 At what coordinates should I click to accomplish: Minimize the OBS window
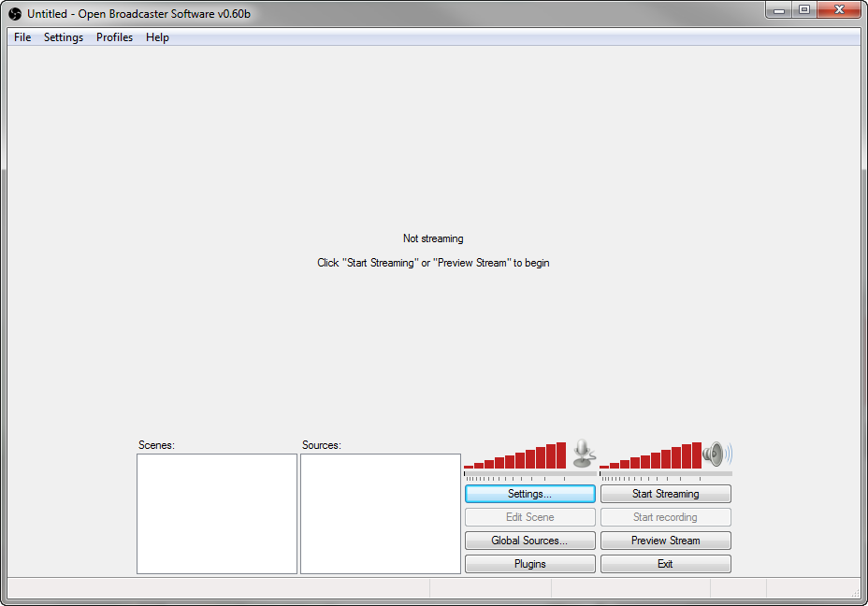coord(779,10)
